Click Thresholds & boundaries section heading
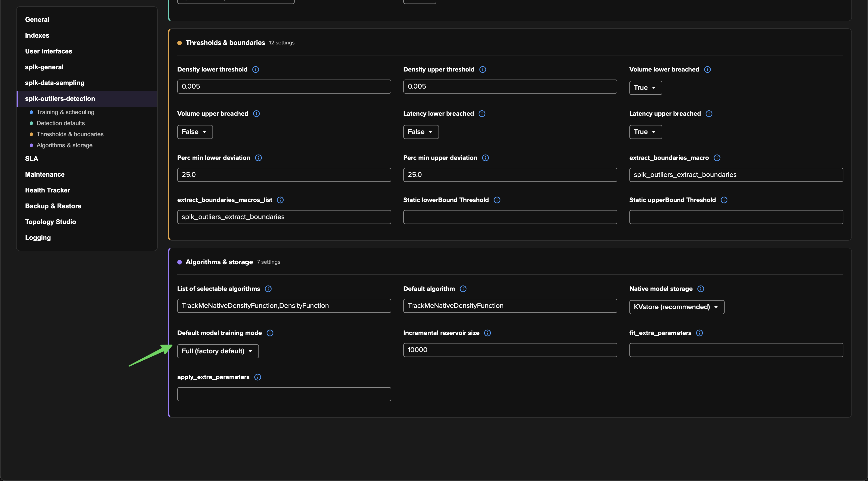 tap(225, 43)
